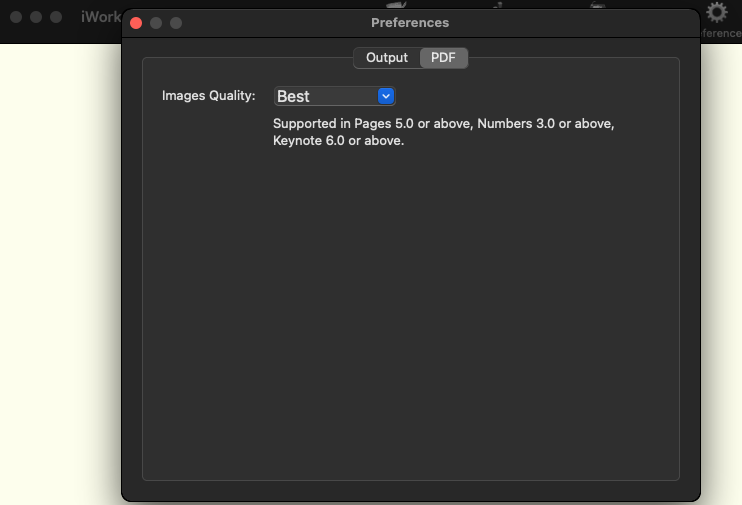Click the iWork main window title
The width and height of the screenshot is (742, 505).
coord(100,17)
